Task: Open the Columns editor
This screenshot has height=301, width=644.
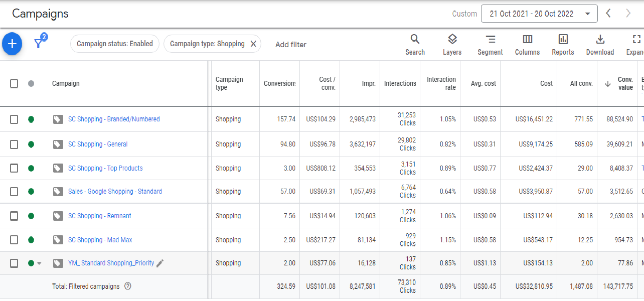Action: [527, 45]
